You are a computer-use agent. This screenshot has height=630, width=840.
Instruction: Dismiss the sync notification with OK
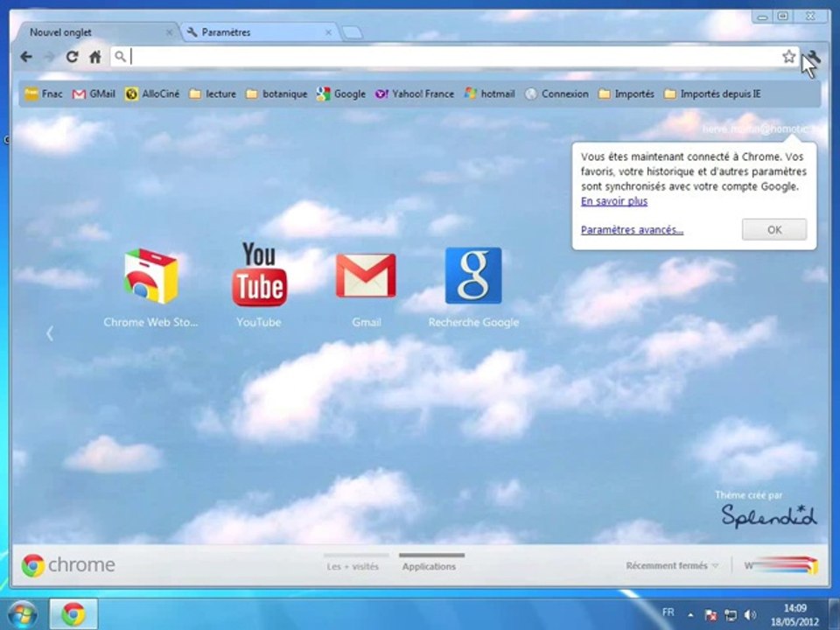[774, 229]
